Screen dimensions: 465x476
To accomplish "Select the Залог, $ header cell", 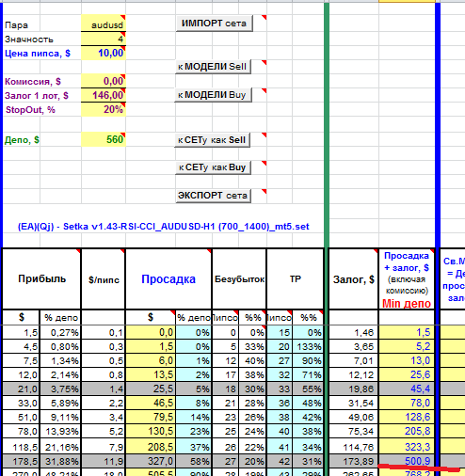I will [353, 278].
